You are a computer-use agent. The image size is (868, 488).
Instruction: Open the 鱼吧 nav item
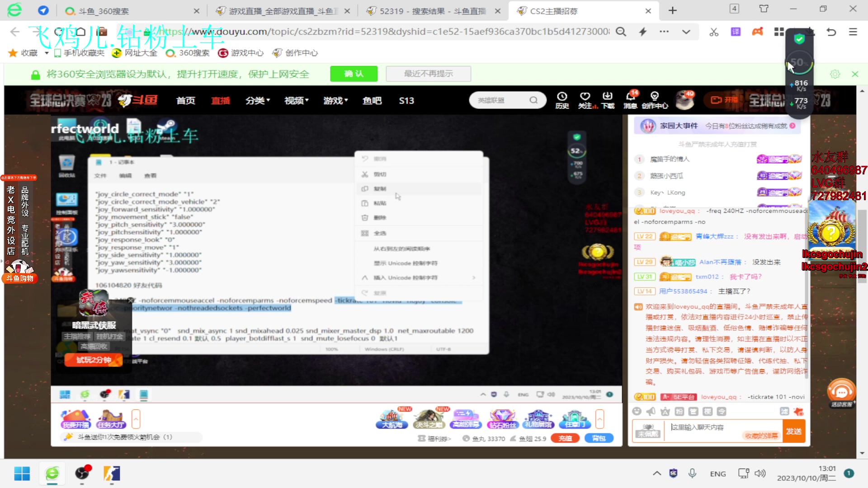coord(372,100)
